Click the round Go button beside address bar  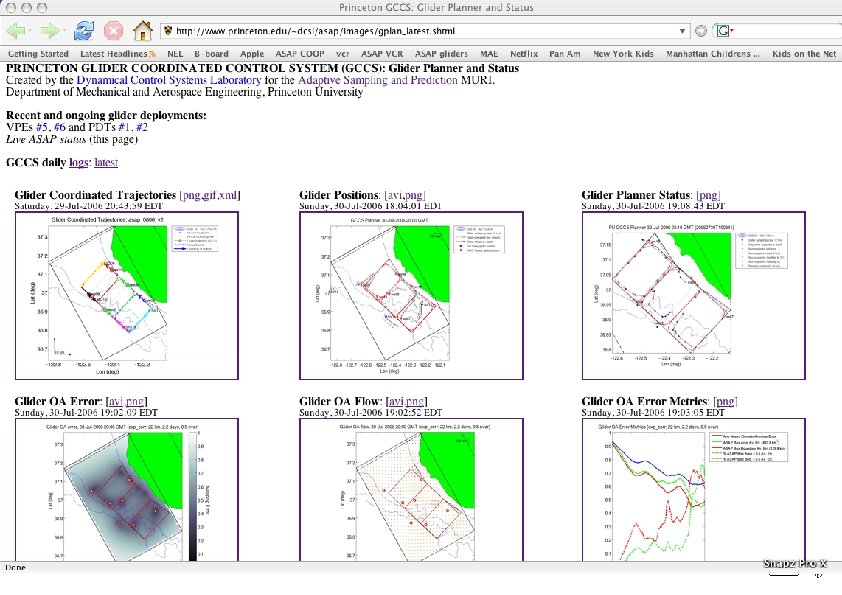tap(701, 31)
